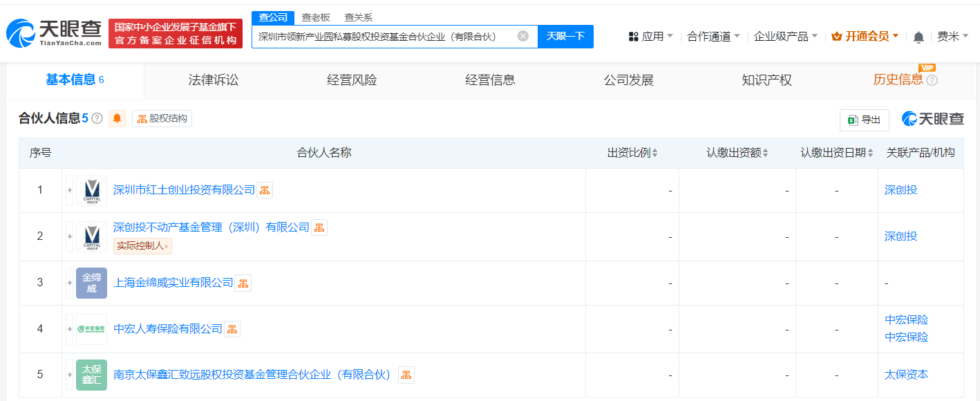This screenshot has width=980, height=401.
Task: Open 中宏人寿保险有限公司 link
Action: [168, 329]
